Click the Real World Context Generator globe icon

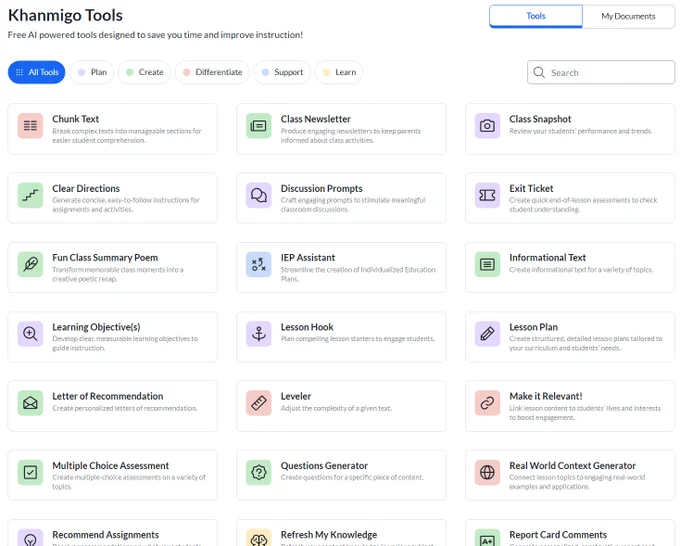[x=487, y=472]
